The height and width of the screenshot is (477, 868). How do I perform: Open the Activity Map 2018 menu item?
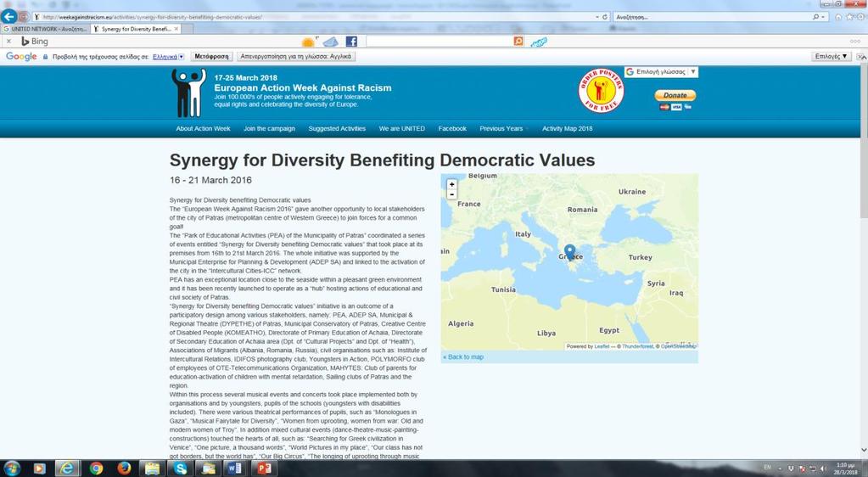pyautogui.click(x=568, y=128)
